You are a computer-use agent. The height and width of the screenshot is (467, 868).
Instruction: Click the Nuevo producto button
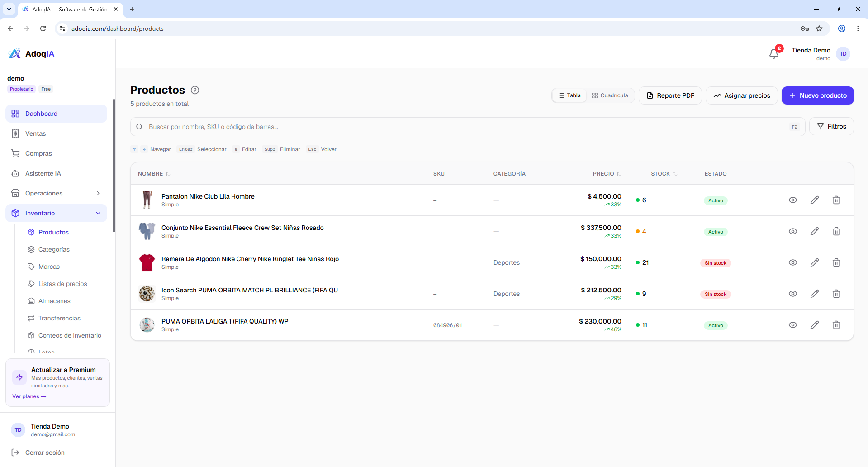click(817, 95)
